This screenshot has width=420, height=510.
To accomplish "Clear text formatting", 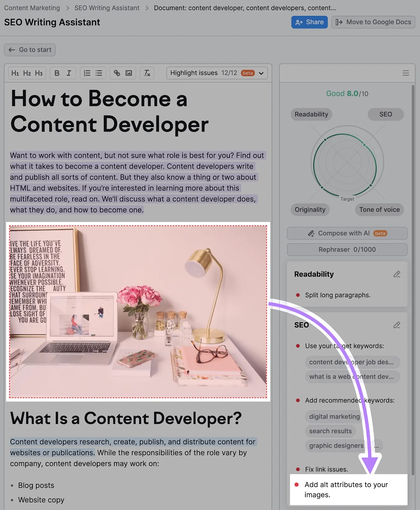I will coord(147,73).
